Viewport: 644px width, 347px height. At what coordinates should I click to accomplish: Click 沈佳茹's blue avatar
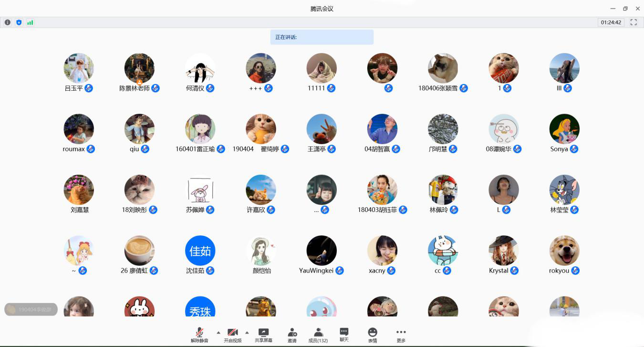pos(200,251)
